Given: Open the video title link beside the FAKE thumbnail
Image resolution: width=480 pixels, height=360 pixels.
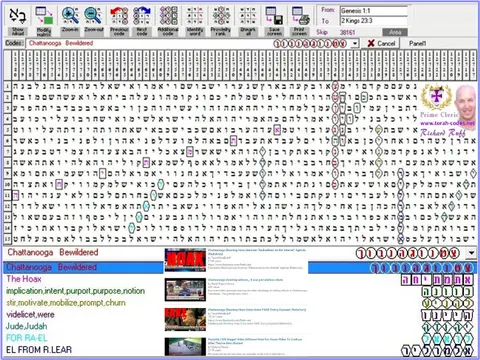Looking at the screenshot, I should click(x=257, y=310).
